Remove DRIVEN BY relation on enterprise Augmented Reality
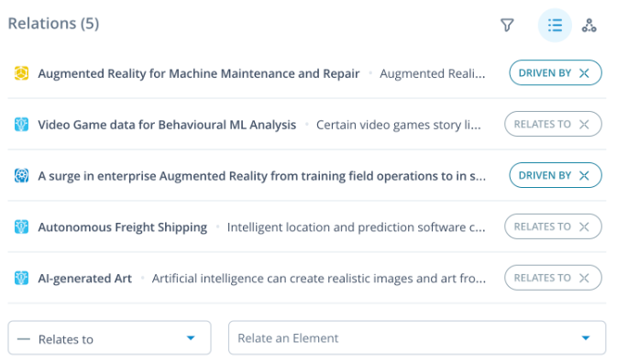Image resolution: width=617 pixels, height=364 pixels. [x=584, y=175]
